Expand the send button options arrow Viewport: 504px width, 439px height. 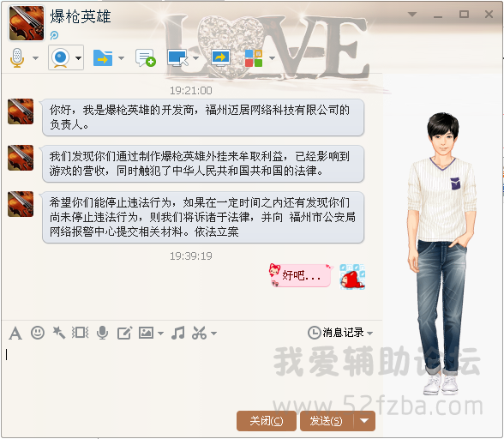364,421
